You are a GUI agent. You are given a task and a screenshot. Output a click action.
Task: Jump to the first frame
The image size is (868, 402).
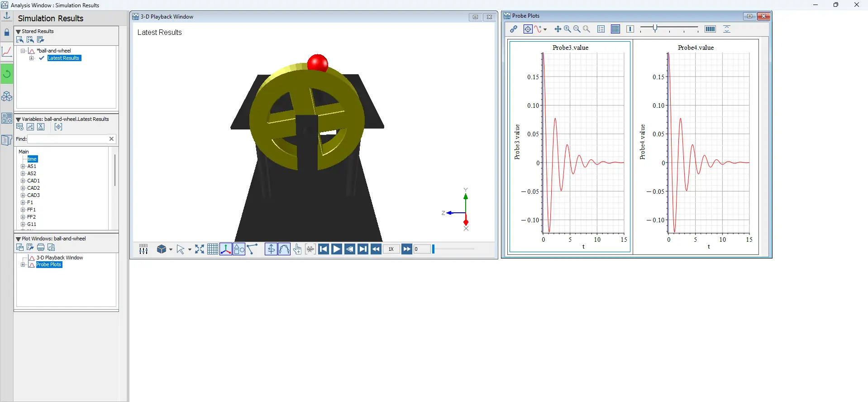click(x=324, y=249)
